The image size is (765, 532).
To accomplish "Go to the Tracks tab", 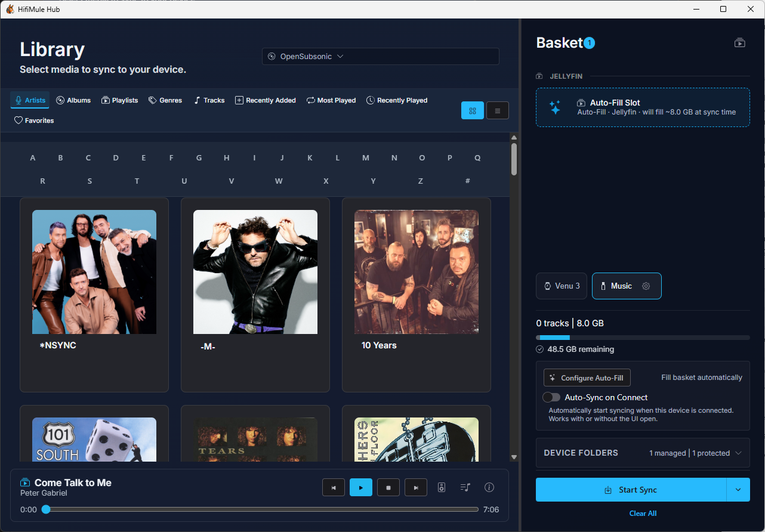I will tap(209, 100).
